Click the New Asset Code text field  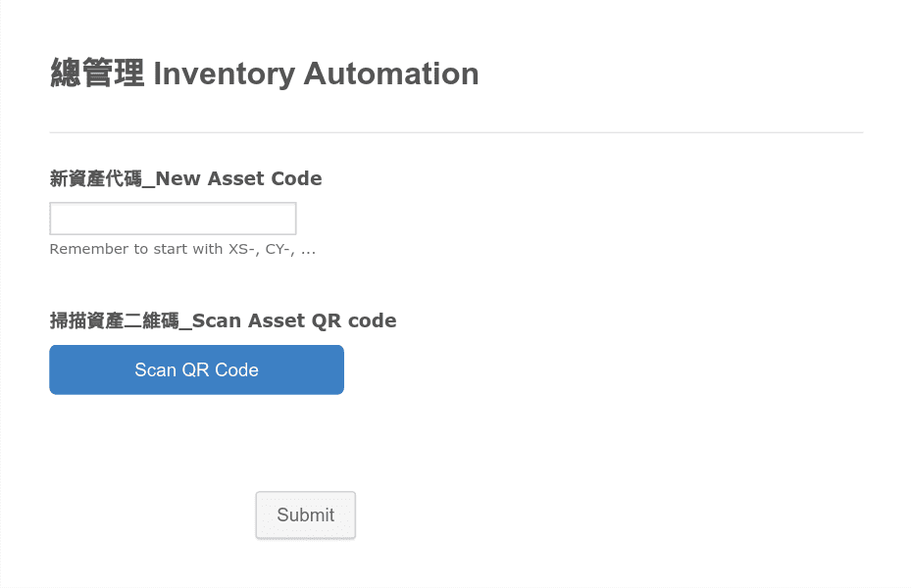click(x=173, y=219)
